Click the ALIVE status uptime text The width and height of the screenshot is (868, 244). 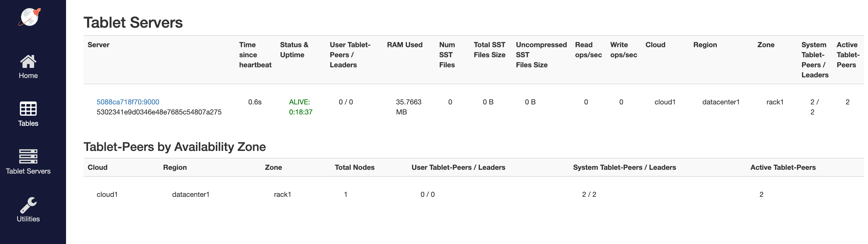coord(301,107)
